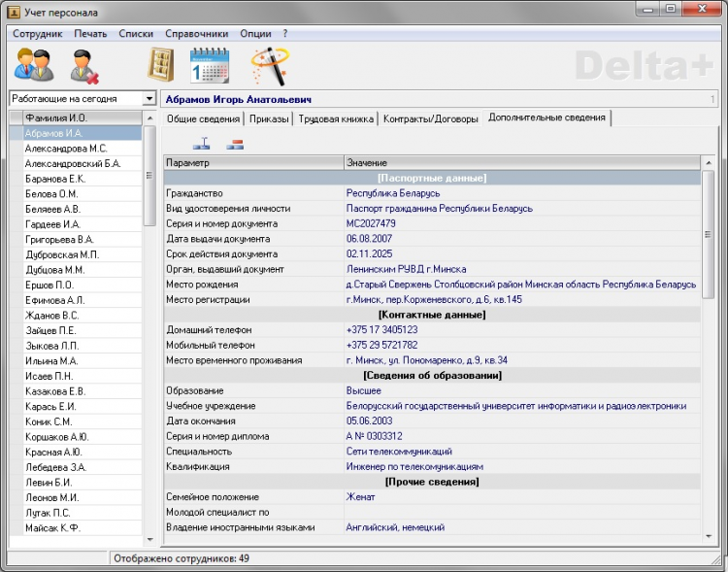Click the Параметр column header
The height and width of the screenshot is (572, 728).
253,162
